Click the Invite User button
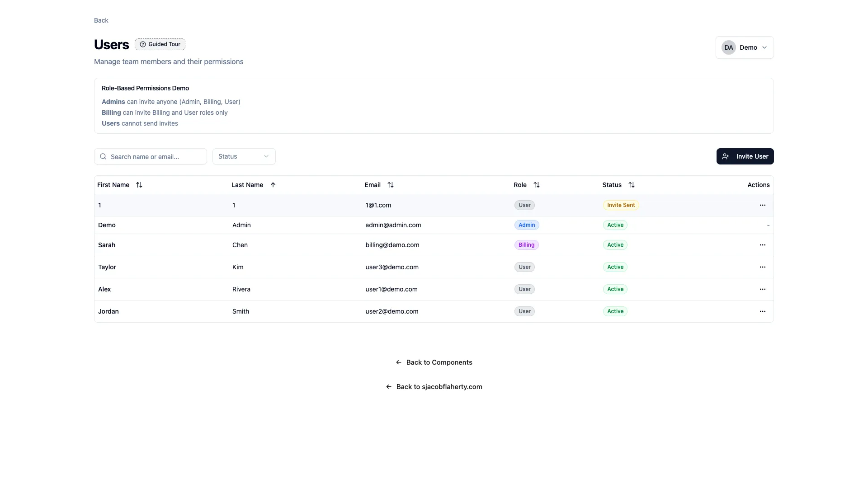The height and width of the screenshot is (488, 868). point(745,156)
